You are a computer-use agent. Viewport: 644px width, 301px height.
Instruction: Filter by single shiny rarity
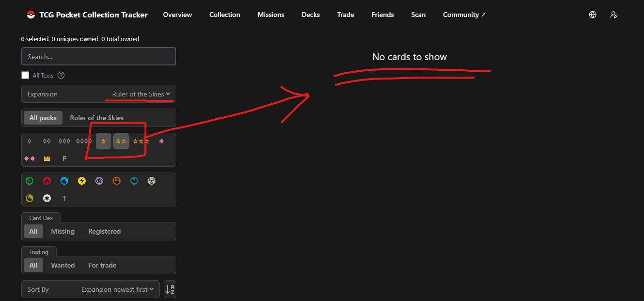tap(161, 141)
